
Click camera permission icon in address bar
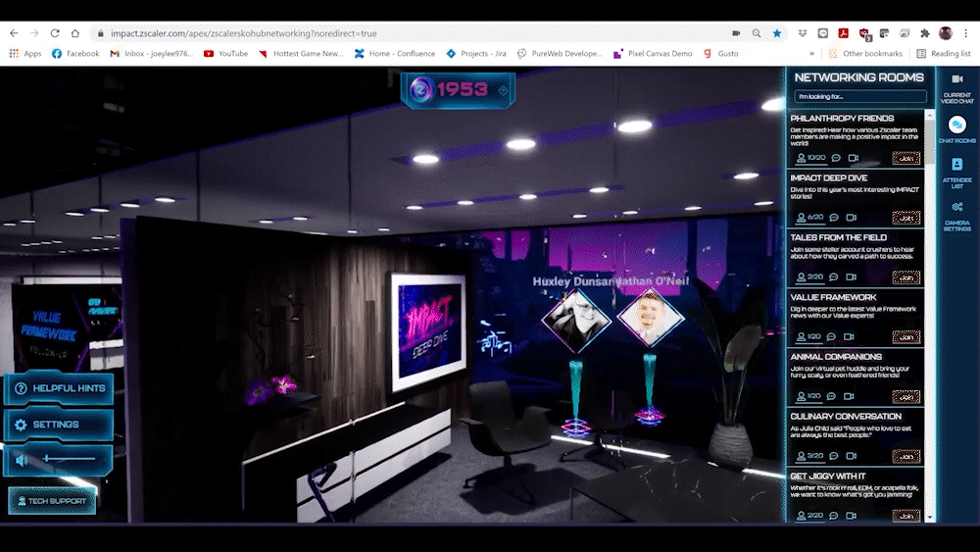[x=736, y=33]
